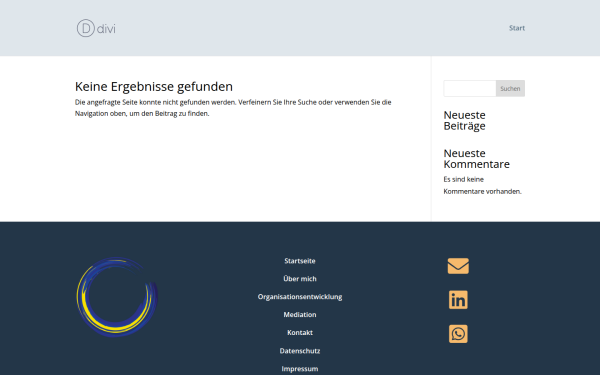The height and width of the screenshot is (375, 600).
Task: Open the WhatsApp icon in footer
Action: pyautogui.click(x=458, y=334)
